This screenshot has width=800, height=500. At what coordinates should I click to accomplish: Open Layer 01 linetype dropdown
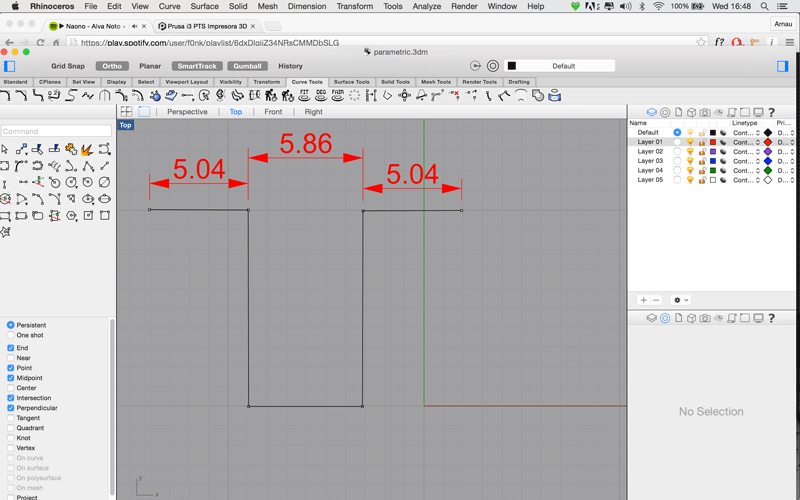pyautogui.click(x=746, y=142)
